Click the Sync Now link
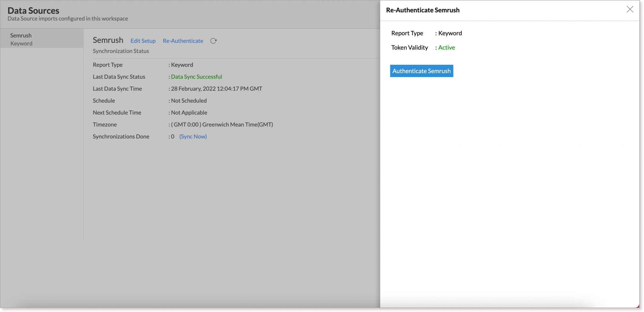Viewport: 644px width, 312px height. point(193,137)
